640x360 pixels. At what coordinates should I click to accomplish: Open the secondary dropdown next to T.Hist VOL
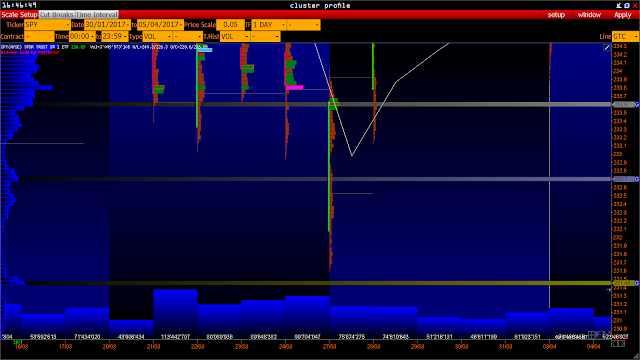(x=265, y=36)
